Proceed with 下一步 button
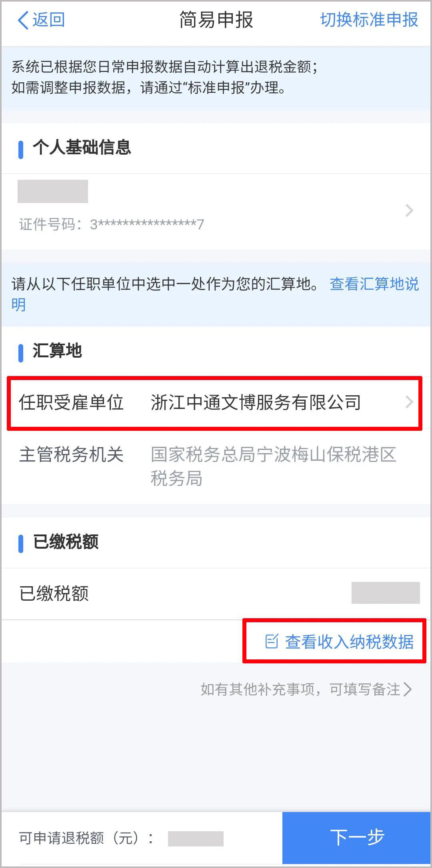This screenshot has width=432, height=868. (356, 838)
